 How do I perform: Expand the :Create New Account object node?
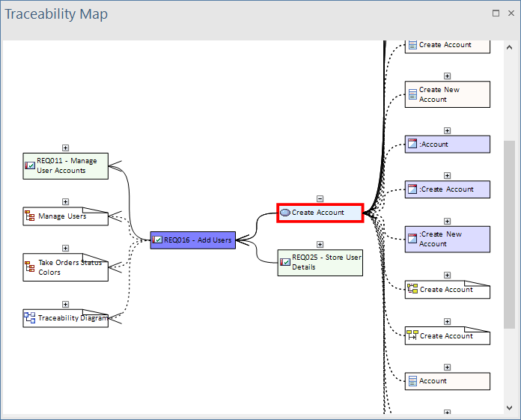[447, 222]
